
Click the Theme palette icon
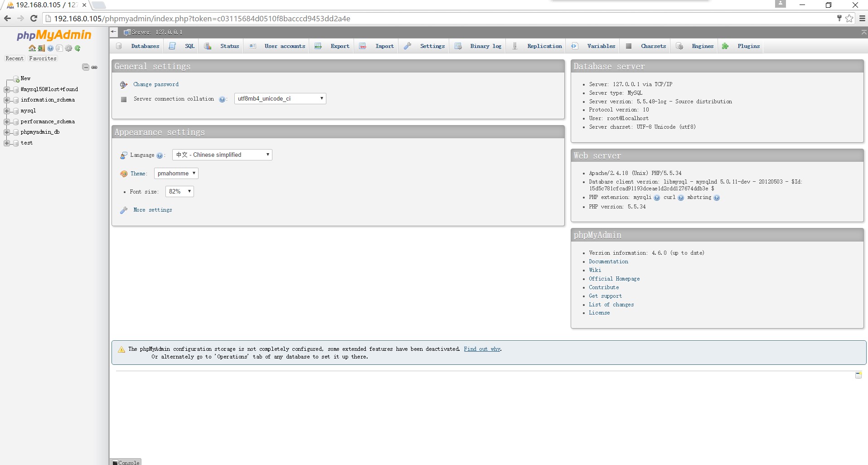[124, 174]
